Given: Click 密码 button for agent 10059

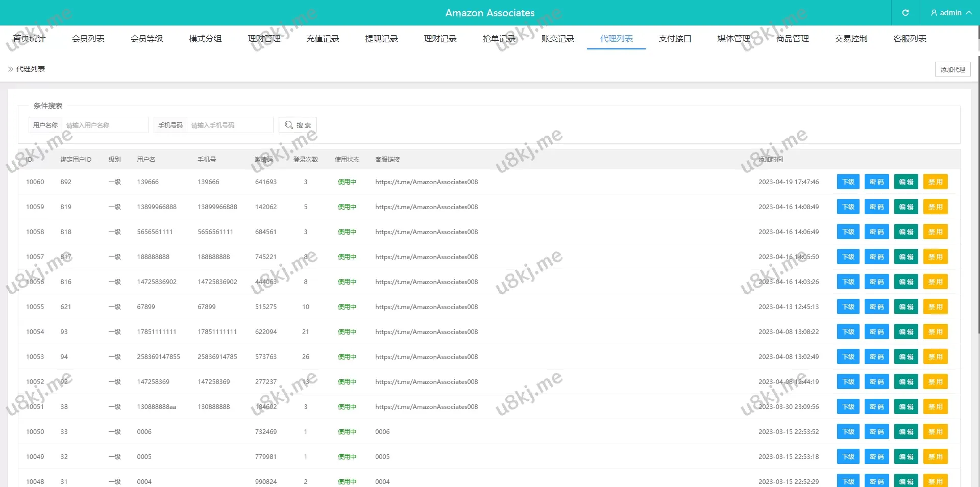Looking at the screenshot, I should point(876,207).
